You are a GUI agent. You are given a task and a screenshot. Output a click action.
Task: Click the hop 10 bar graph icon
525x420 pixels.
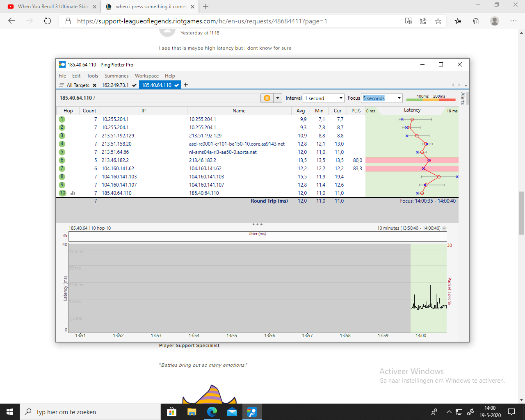73,193
